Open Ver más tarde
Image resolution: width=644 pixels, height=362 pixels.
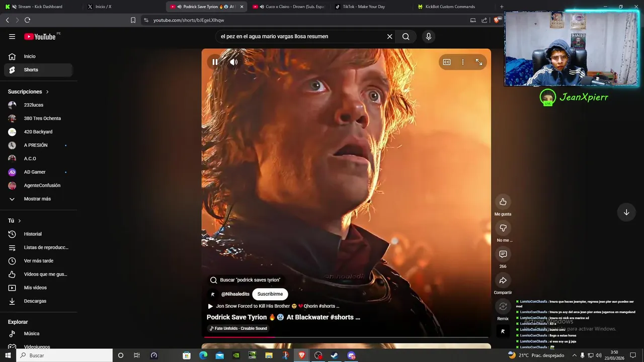pyautogui.click(x=38, y=261)
